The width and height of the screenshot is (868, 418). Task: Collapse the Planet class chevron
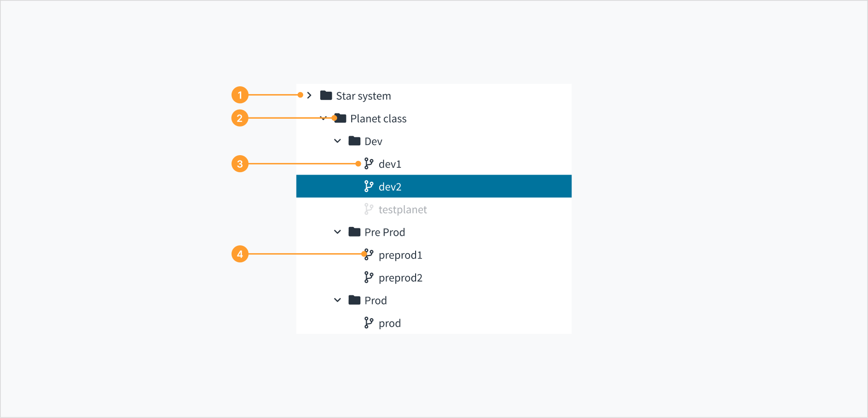click(x=323, y=118)
